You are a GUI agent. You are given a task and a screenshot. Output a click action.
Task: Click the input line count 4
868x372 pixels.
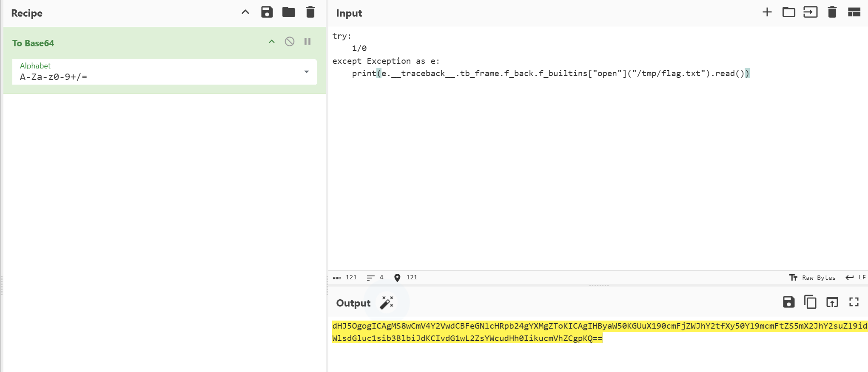click(375, 278)
